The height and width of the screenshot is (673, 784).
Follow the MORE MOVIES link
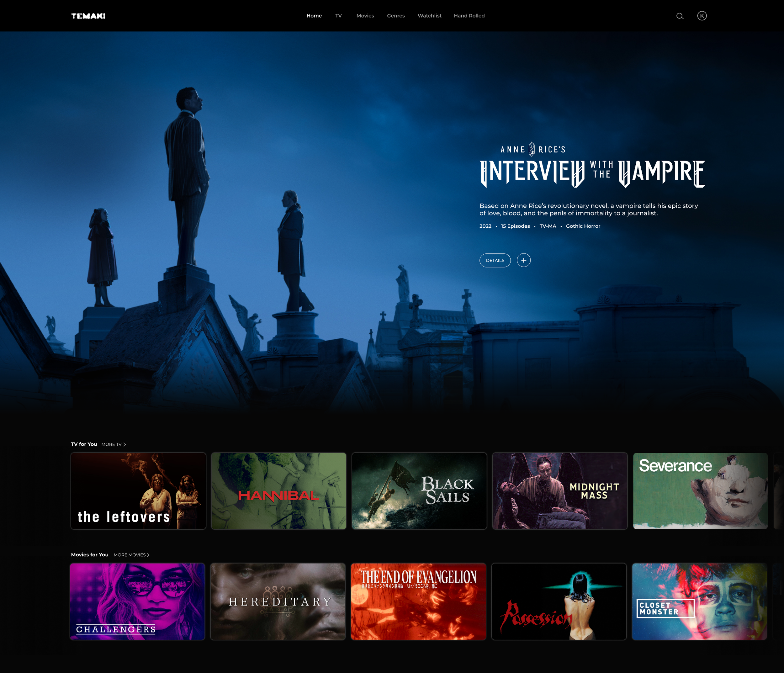coord(131,555)
